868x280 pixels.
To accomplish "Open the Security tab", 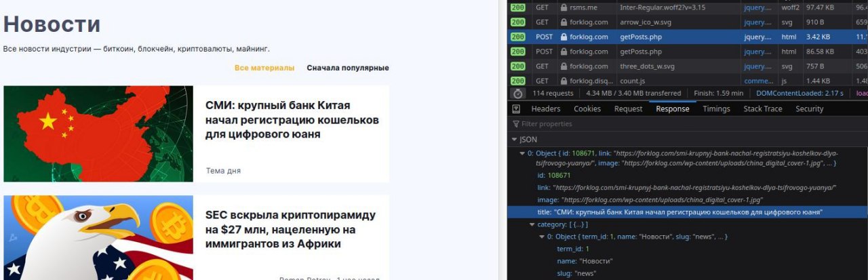I will tap(810, 108).
